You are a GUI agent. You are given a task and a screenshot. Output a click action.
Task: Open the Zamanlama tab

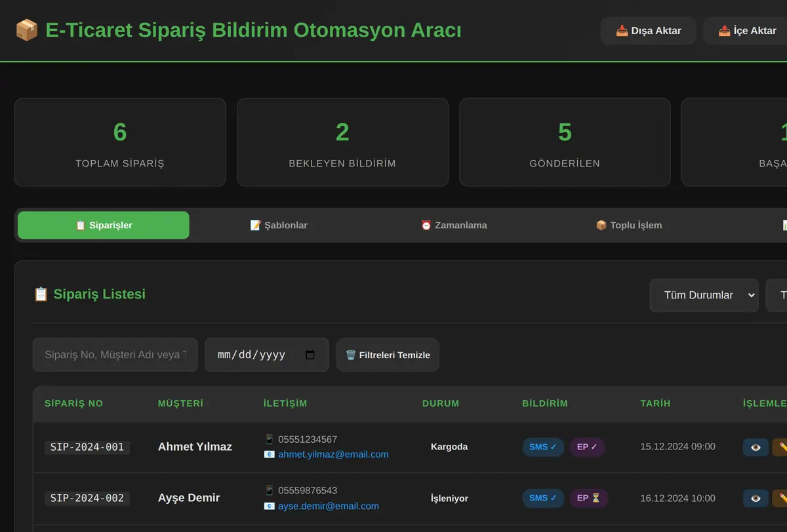(454, 225)
